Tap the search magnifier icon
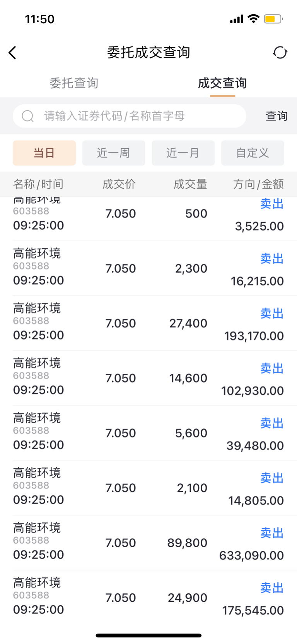This screenshot has width=297, height=644. 28,116
